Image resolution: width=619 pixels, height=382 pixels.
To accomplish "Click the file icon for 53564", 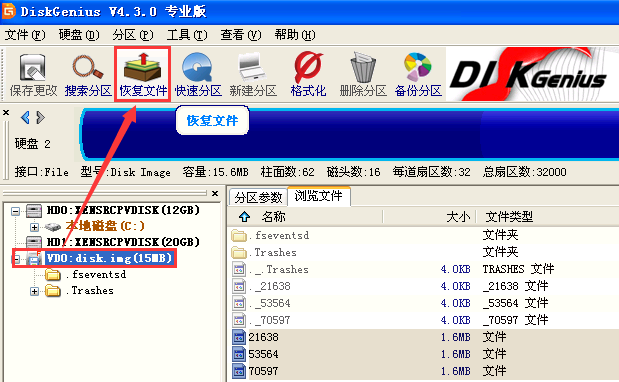I will (x=239, y=354).
